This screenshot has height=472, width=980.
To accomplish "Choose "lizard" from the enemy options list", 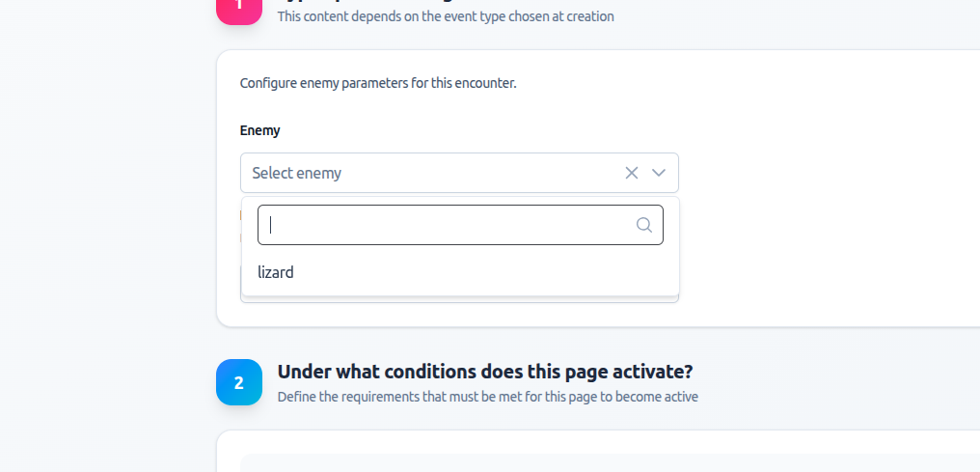I will coord(276,273).
